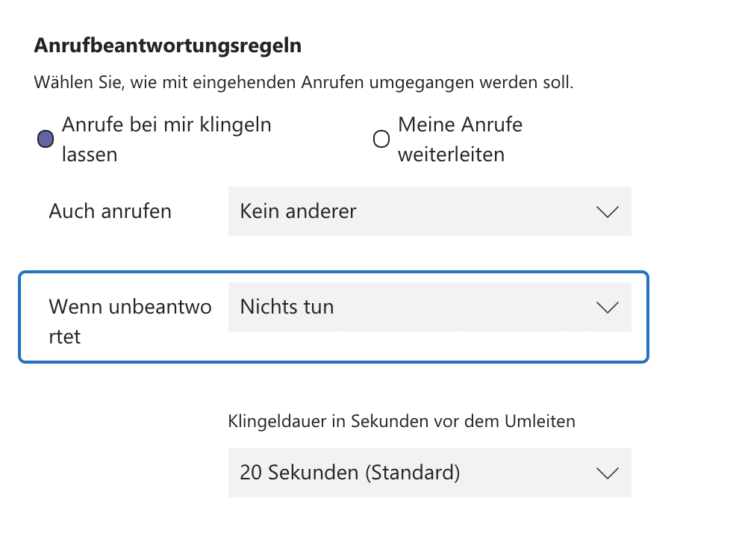The width and height of the screenshot is (736, 560).
Task: Click the "Kein anderer" selected value text
Action: point(299,211)
